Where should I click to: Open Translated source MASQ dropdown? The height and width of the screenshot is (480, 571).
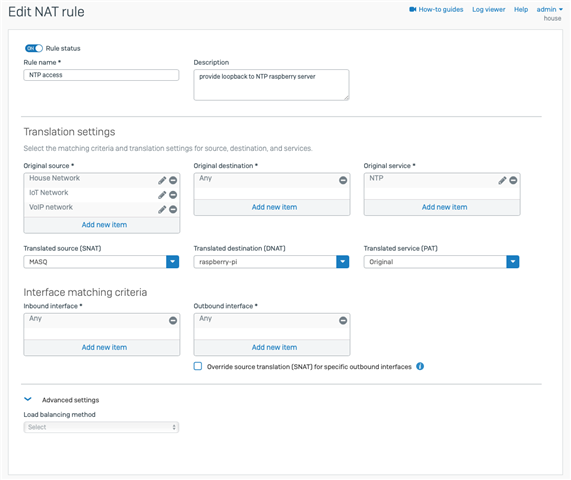coord(173,261)
